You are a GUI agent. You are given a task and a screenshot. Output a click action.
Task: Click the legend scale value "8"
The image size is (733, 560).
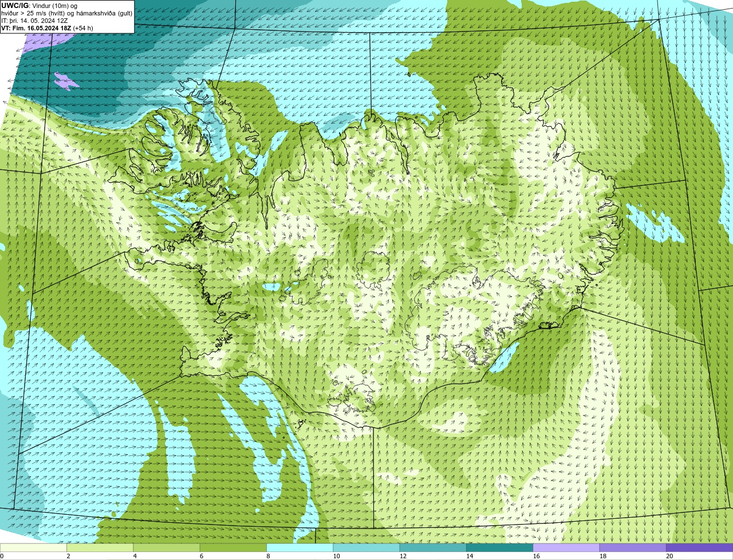[268, 556]
